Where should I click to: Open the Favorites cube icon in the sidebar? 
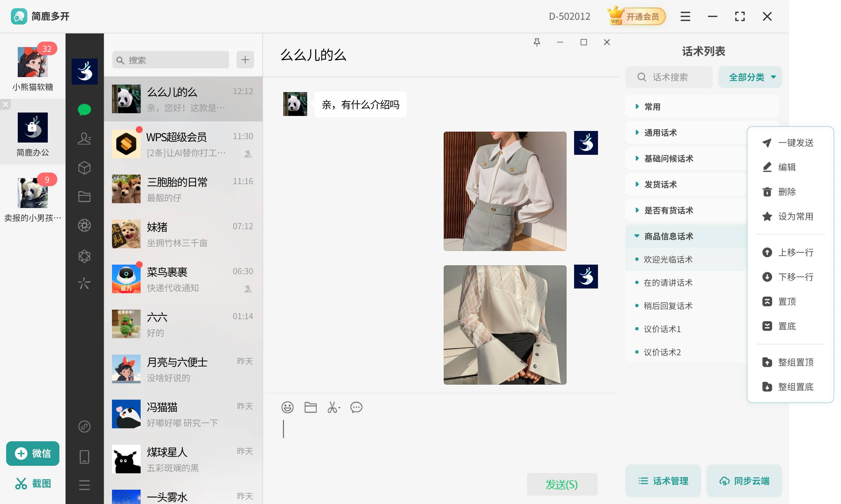coord(84,167)
